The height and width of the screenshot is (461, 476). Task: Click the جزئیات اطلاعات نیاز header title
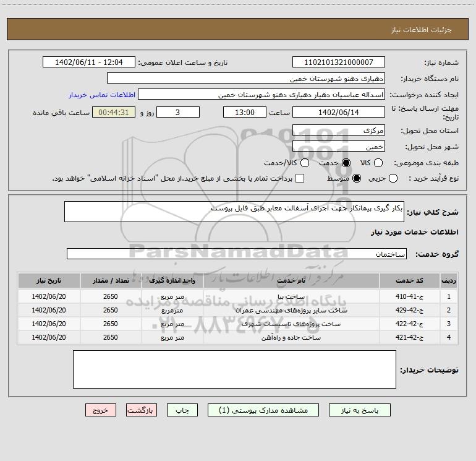point(422,30)
